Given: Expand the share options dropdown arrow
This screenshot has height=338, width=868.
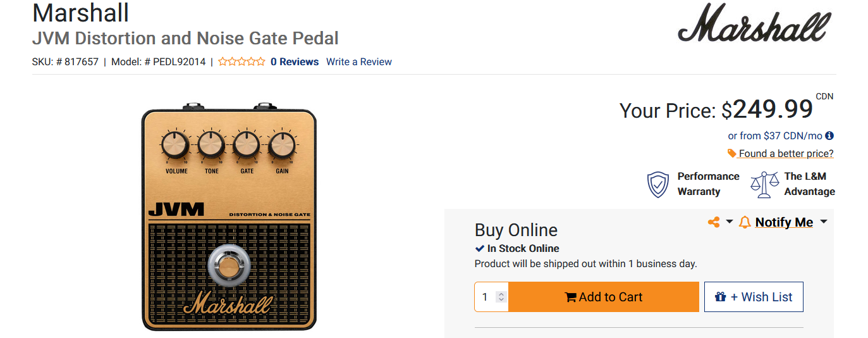Looking at the screenshot, I should point(729,222).
